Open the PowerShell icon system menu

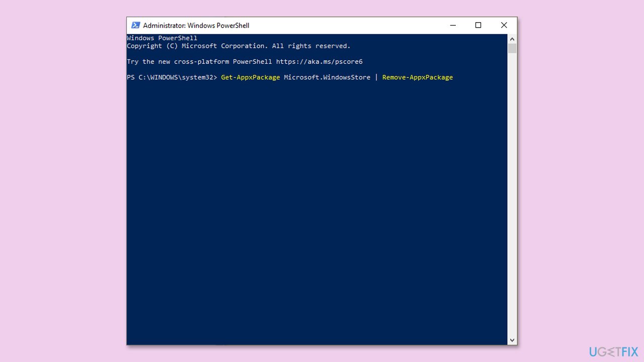point(135,25)
